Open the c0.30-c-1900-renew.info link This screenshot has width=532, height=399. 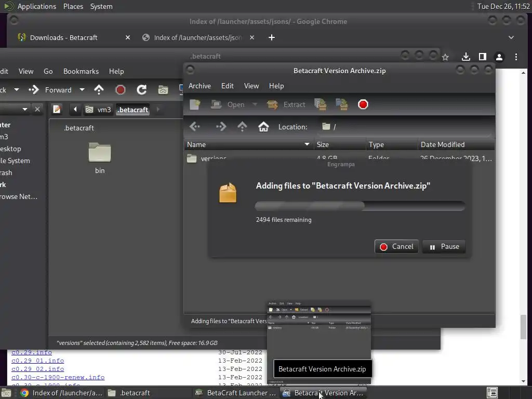[58, 377]
